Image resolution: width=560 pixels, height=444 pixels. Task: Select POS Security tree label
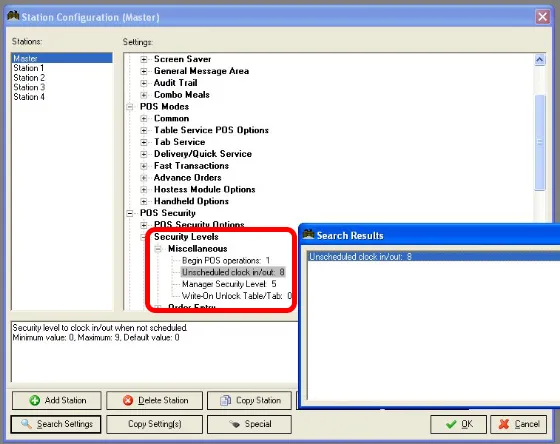168,213
